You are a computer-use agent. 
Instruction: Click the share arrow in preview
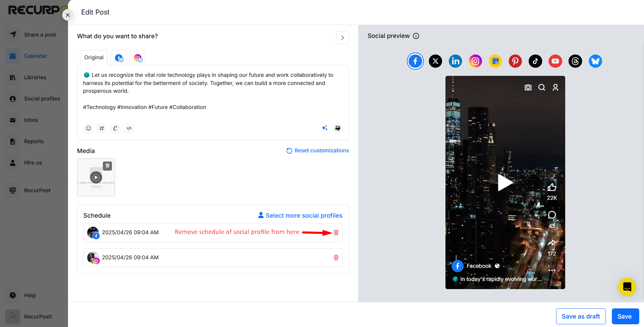point(552,243)
